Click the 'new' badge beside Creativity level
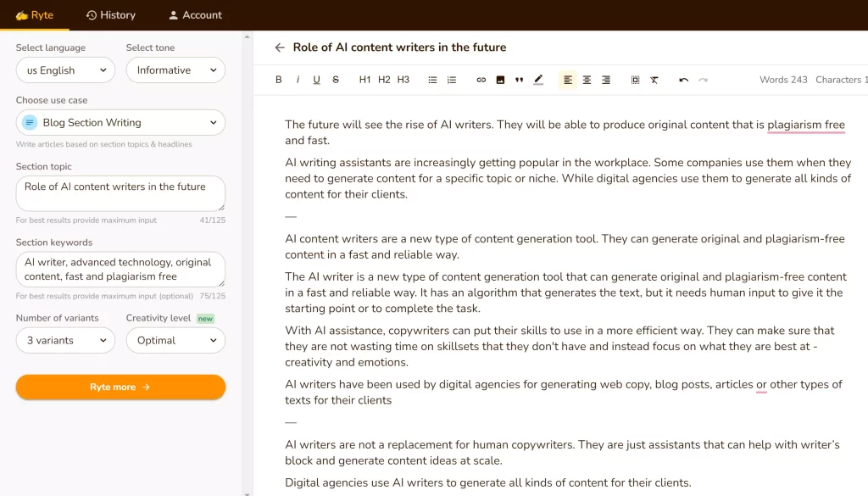This screenshot has height=496, width=868. (205, 318)
